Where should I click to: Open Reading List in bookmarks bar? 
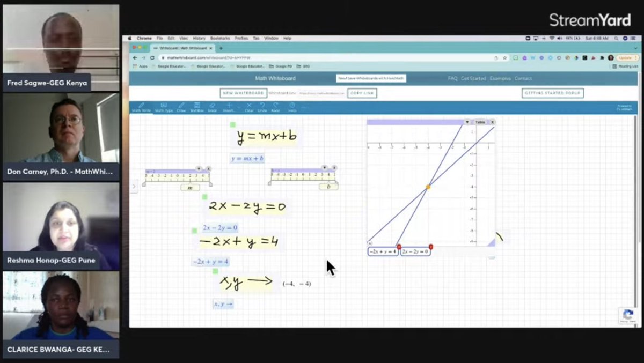click(x=625, y=66)
